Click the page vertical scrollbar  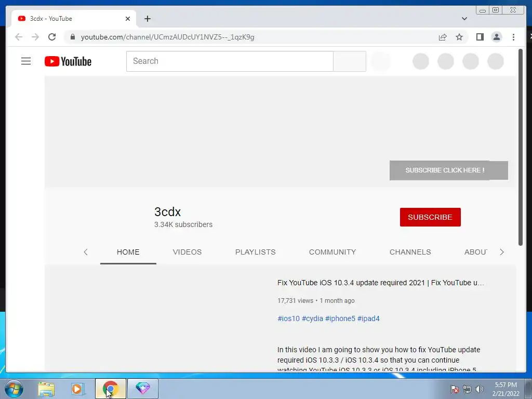[x=521, y=147]
